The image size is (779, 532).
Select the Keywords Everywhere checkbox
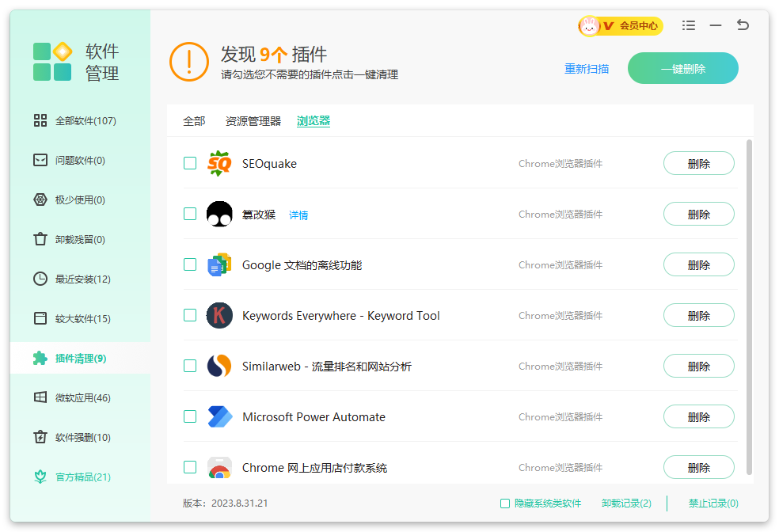tap(190, 315)
